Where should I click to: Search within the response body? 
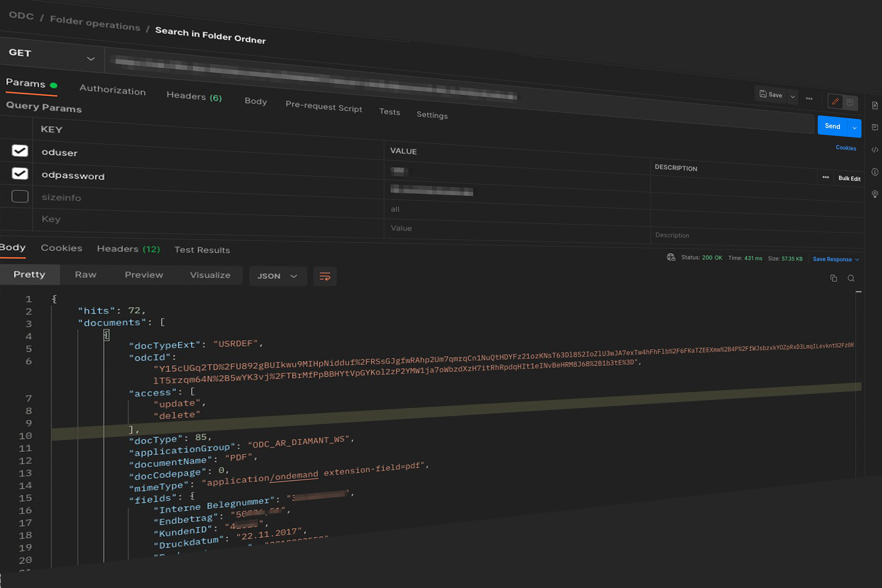click(x=851, y=278)
